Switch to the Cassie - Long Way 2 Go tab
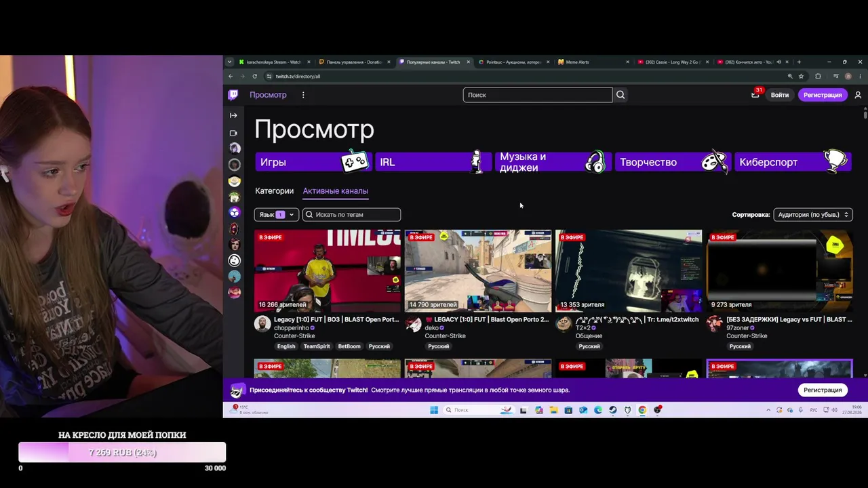This screenshot has width=868, height=488. 673,62
